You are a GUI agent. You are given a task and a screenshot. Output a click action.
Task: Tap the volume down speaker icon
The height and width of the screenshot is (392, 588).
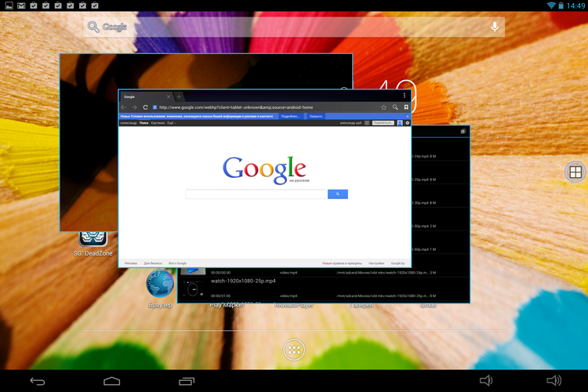tap(486, 381)
